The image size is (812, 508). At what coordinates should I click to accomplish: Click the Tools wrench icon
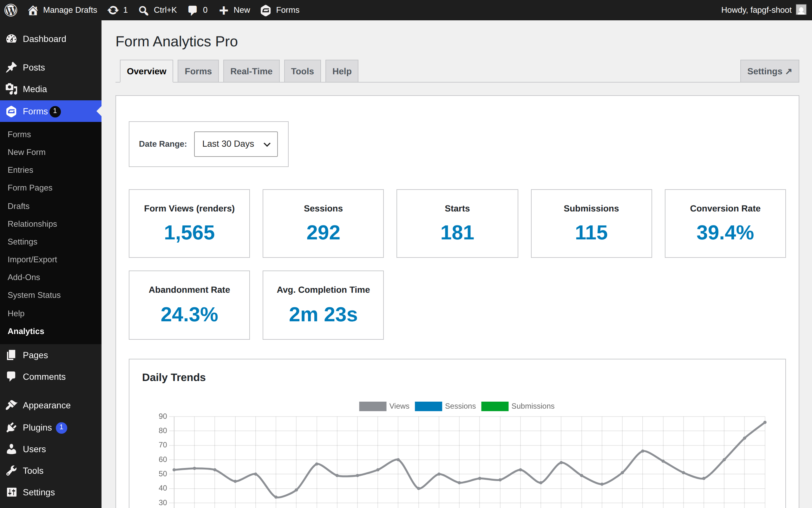click(11, 470)
